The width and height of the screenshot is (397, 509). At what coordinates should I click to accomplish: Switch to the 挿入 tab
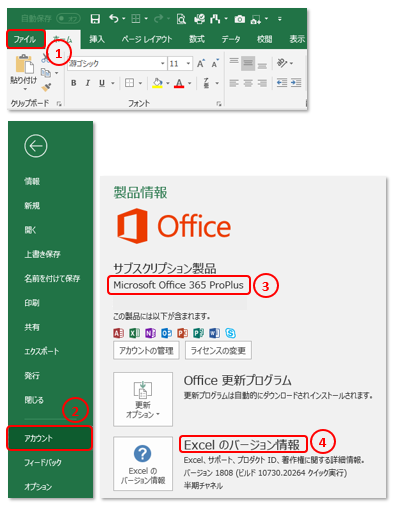click(97, 39)
